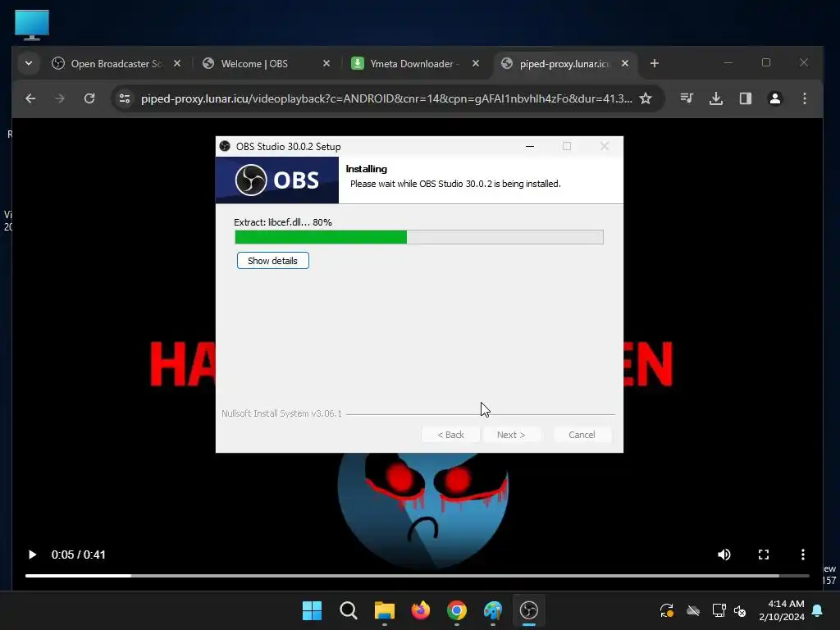Open Google Chrome from the taskbar
The height and width of the screenshot is (630, 840).
point(456,610)
